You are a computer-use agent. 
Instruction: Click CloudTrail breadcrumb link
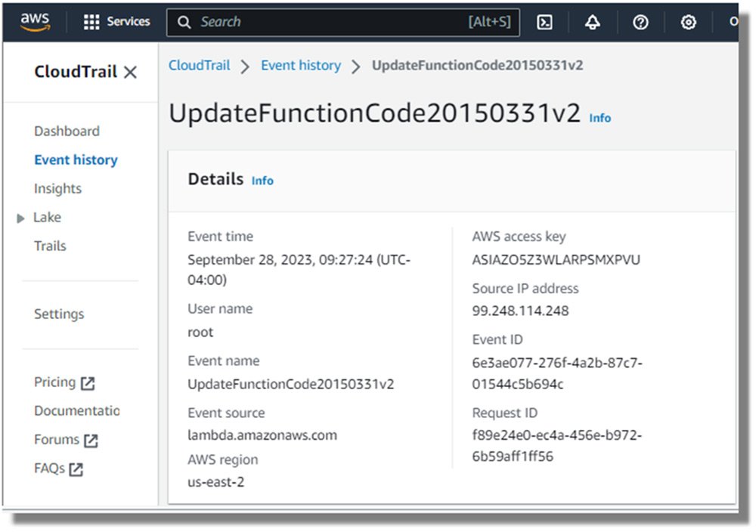click(x=199, y=66)
